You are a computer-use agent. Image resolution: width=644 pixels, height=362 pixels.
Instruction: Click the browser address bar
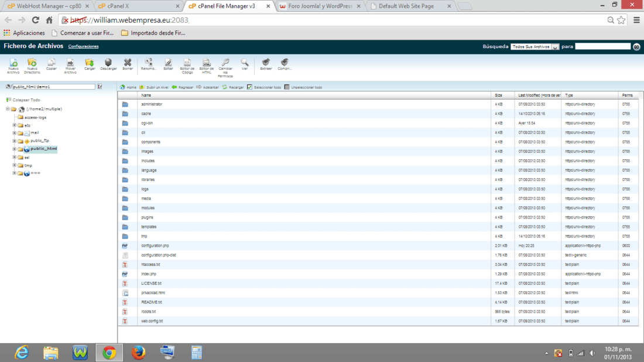(333, 20)
